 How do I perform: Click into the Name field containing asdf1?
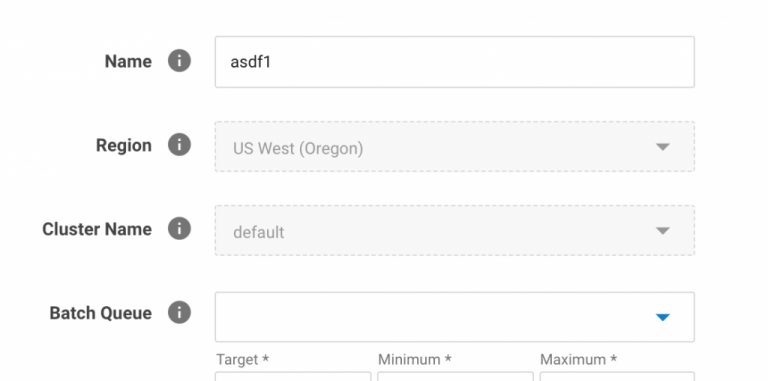(455, 62)
